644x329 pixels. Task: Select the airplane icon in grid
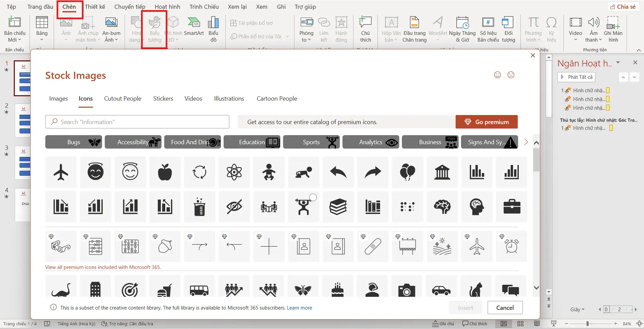coord(61,172)
